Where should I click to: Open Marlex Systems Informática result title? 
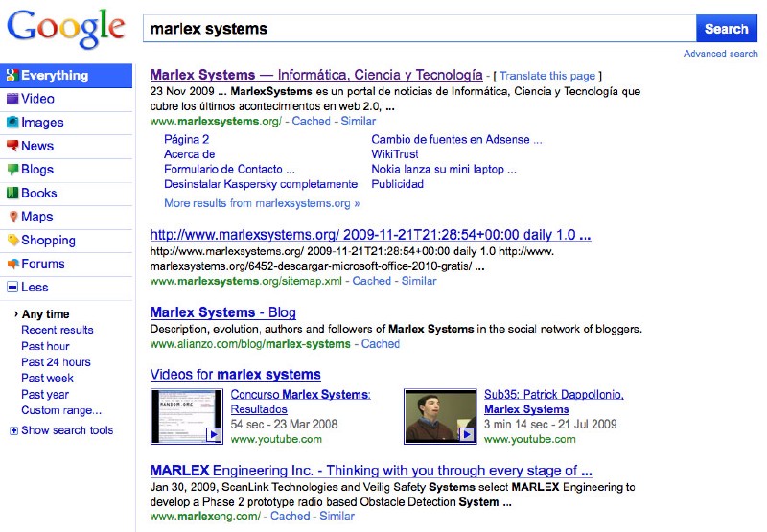coord(316,75)
